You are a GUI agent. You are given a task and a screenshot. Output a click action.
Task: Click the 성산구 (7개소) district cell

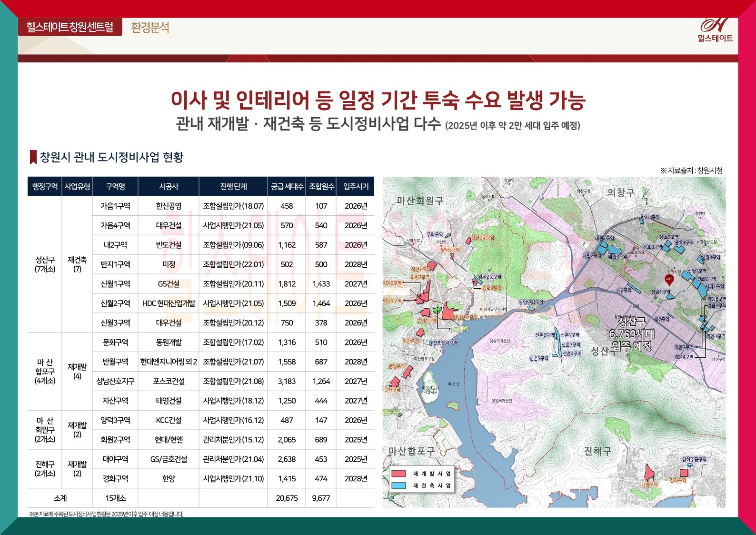coord(45,264)
